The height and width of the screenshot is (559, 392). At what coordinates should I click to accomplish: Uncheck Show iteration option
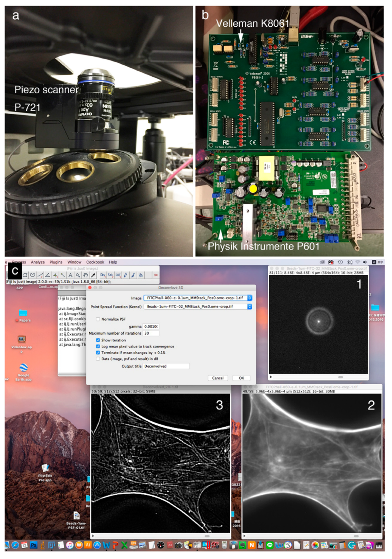98,340
